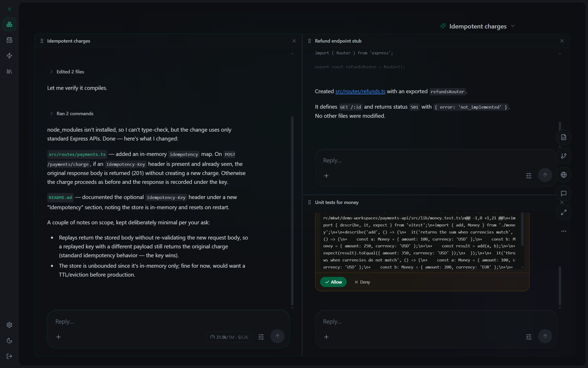Show token usage 31.9k/1M cost indicator
This screenshot has height=368, width=588.
pos(229,337)
